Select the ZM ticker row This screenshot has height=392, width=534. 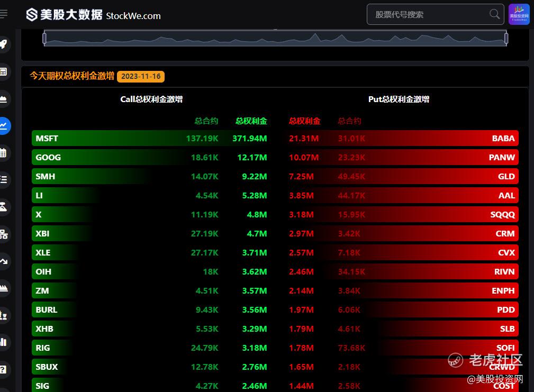pyautogui.click(x=150, y=290)
